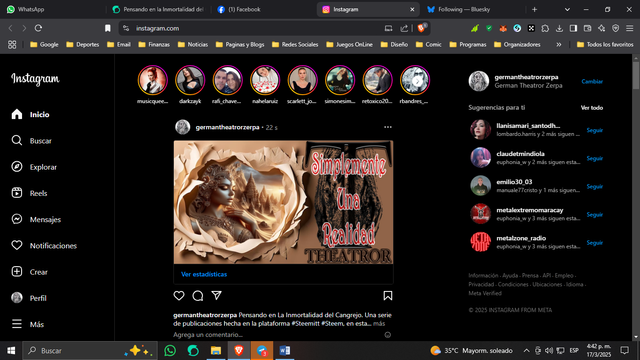Follow claudetmindiola via Seguir
Image resolution: width=640 pixels, height=360 pixels.
coord(595,158)
